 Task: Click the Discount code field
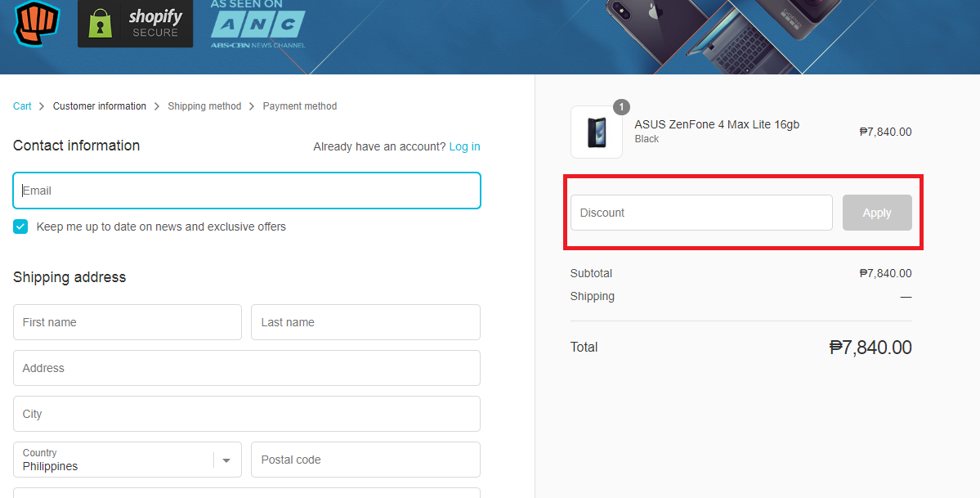pos(701,213)
